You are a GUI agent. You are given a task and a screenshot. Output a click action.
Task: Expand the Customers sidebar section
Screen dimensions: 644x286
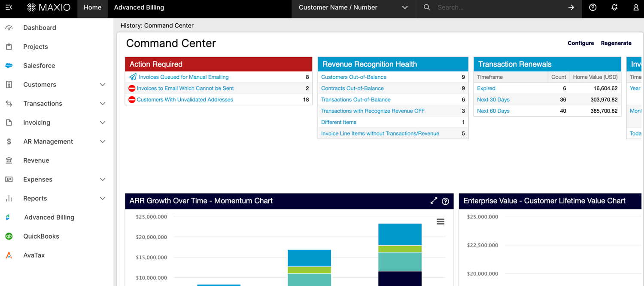point(102,85)
